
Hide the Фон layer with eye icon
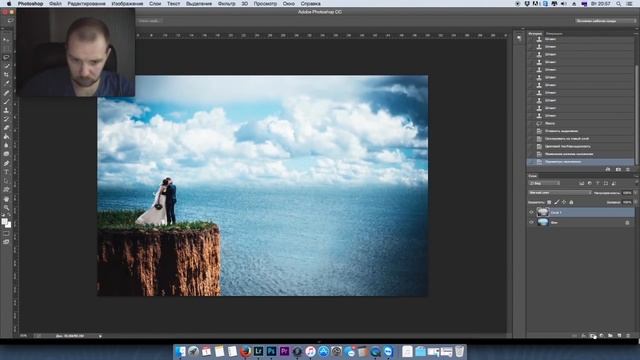click(x=531, y=222)
